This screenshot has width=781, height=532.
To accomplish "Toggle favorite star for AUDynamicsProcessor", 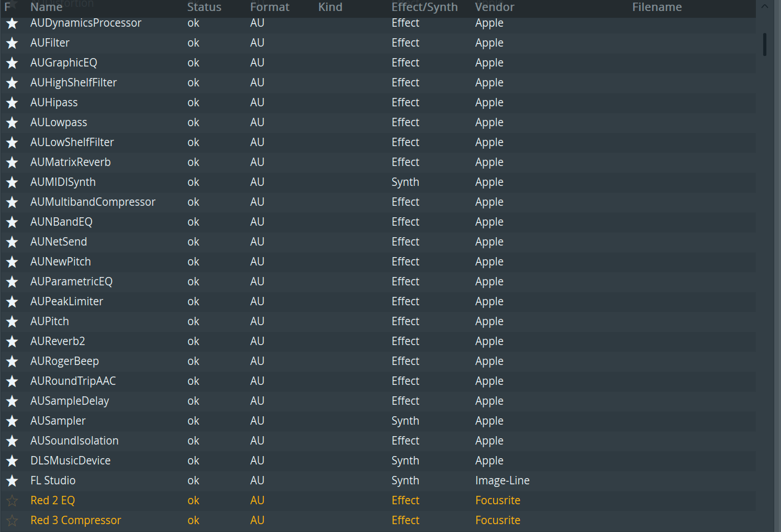I will click(x=12, y=24).
